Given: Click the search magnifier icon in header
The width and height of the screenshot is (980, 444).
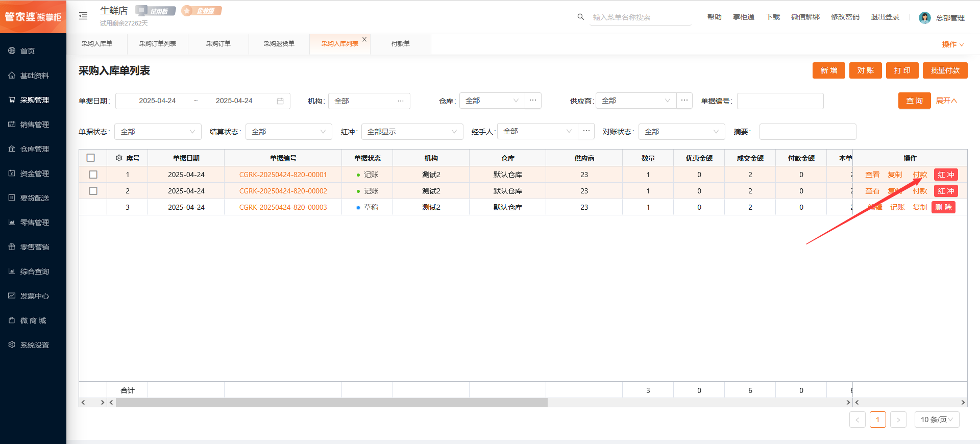Looking at the screenshot, I should 580,17.
